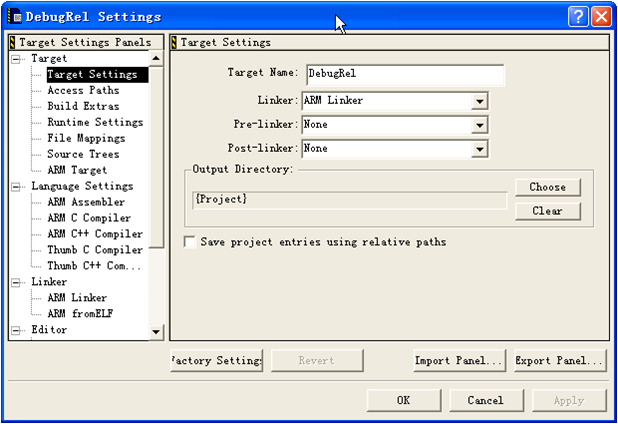Open the Linker dropdown list

(479, 101)
